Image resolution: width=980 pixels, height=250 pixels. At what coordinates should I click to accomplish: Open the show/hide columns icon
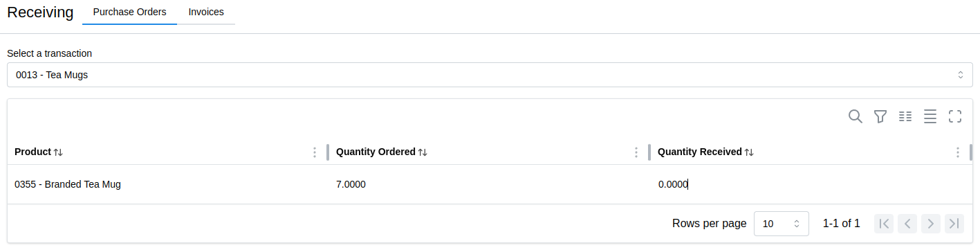[905, 116]
